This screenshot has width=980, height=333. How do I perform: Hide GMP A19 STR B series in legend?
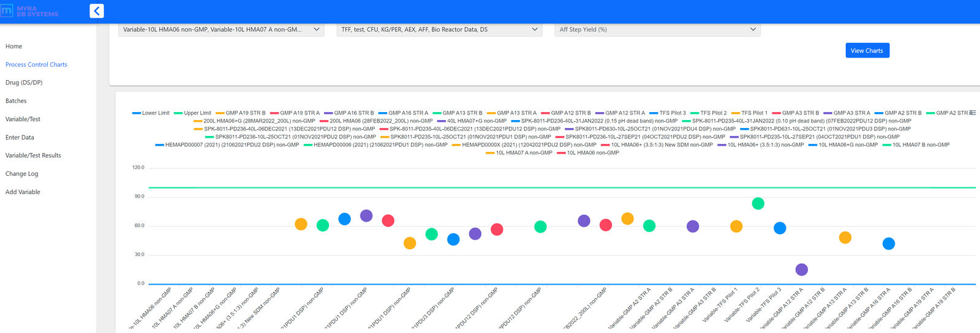241,113
